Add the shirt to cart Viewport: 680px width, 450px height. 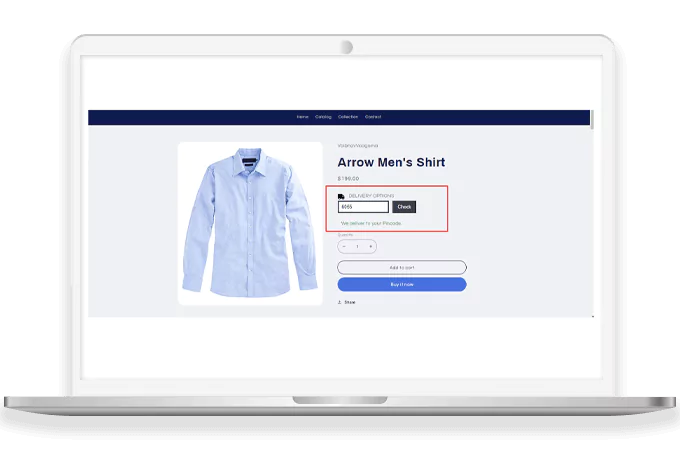401,267
